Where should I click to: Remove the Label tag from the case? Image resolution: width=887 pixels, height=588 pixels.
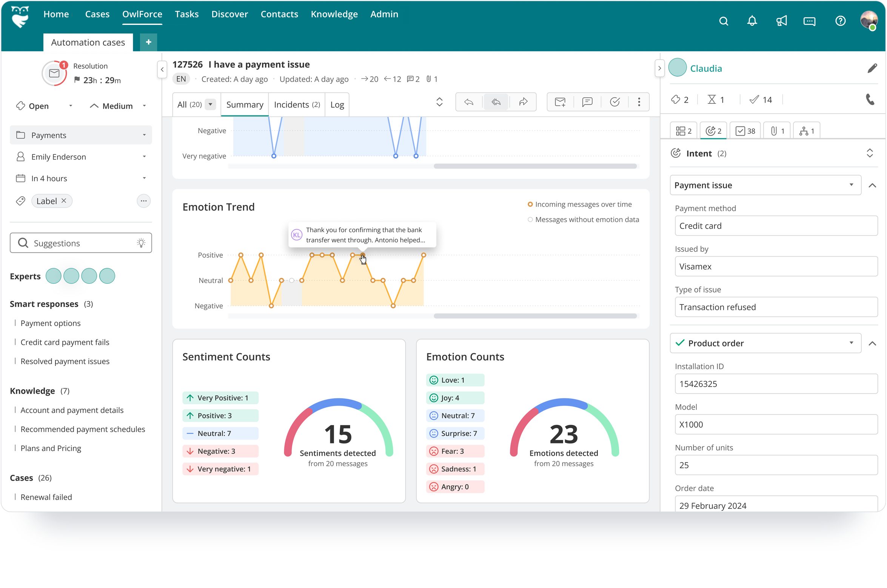click(64, 201)
